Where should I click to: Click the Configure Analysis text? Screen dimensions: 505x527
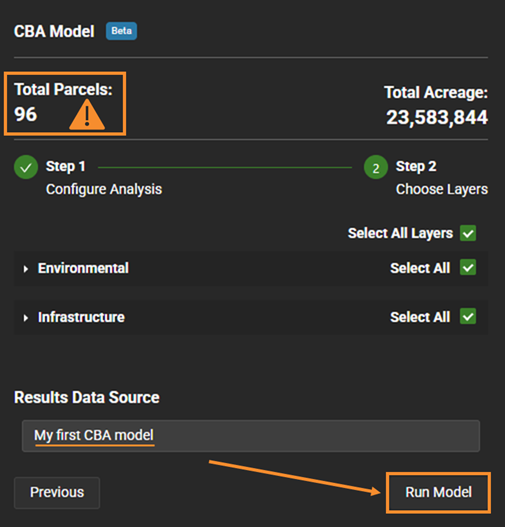point(104,189)
